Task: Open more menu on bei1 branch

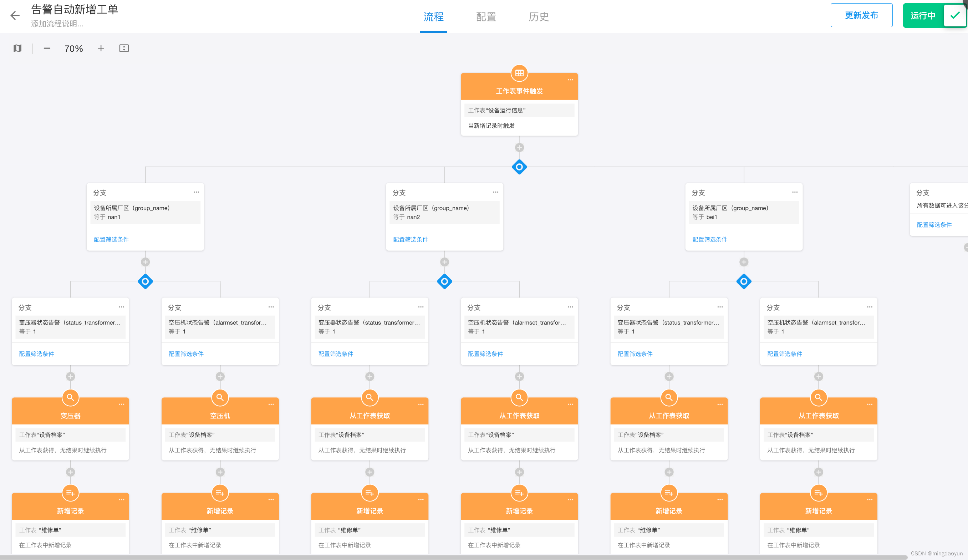Action: tap(795, 192)
